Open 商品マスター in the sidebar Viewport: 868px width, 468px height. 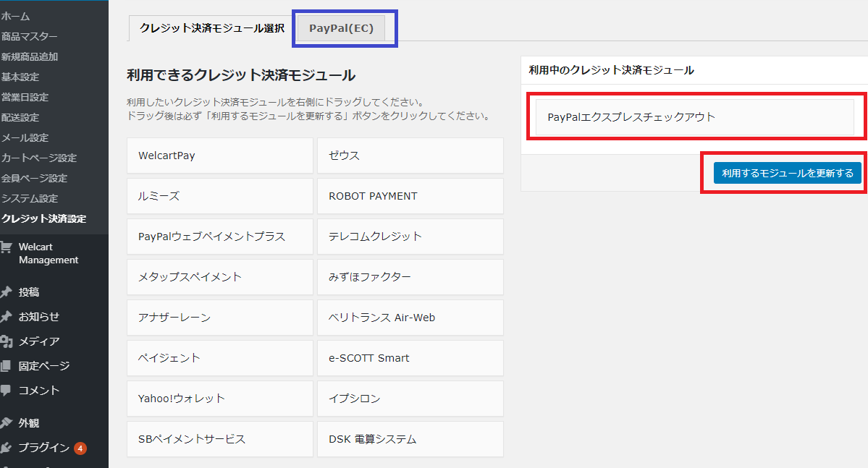pos(30,36)
